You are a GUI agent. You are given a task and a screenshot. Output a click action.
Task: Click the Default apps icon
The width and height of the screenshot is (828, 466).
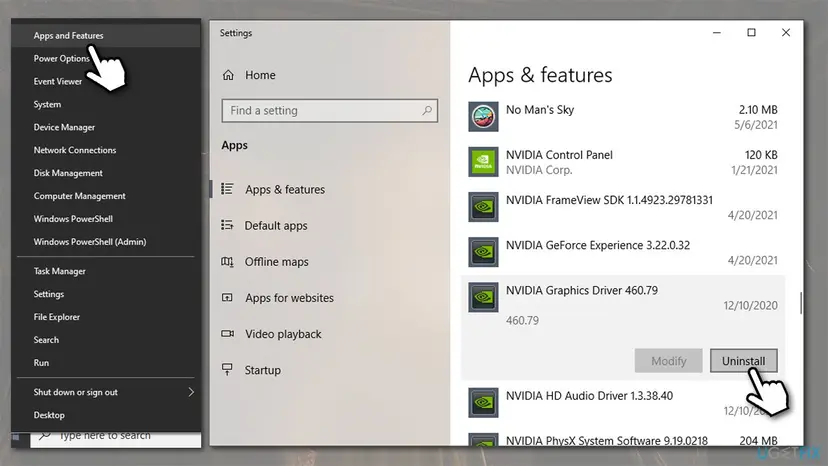pyautogui.click(x=227, y=225)
